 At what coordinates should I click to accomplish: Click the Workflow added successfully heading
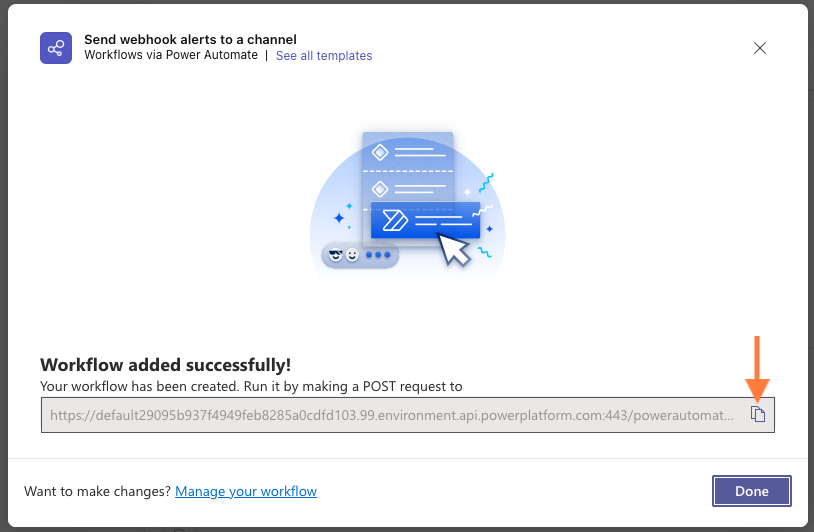(x=166, y=365)
